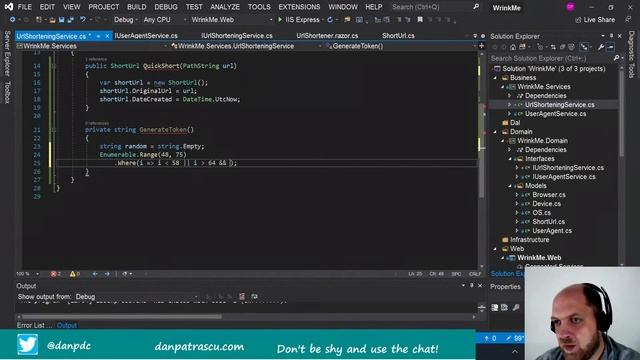Click the Open File toolbar icon
Viewport: 640px width, 360px height.
(52, 20)
